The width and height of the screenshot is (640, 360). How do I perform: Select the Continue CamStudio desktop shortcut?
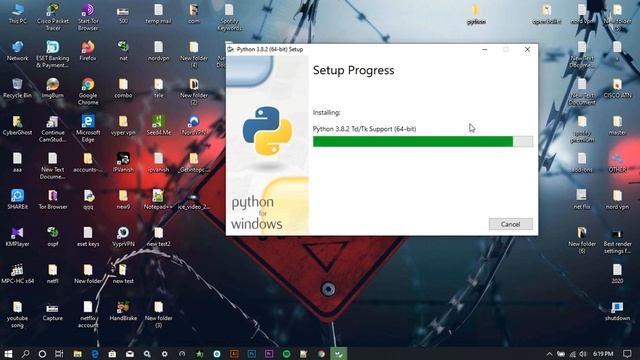[53, 129]
